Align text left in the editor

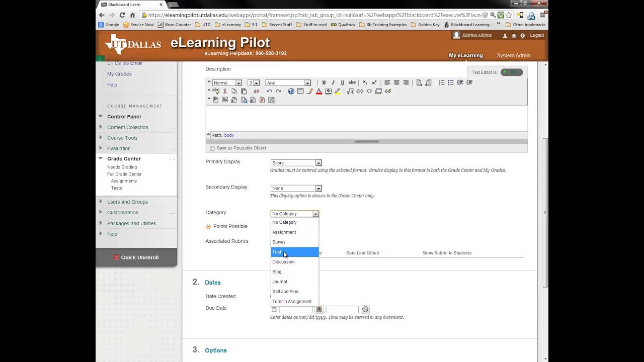(387, 82)
